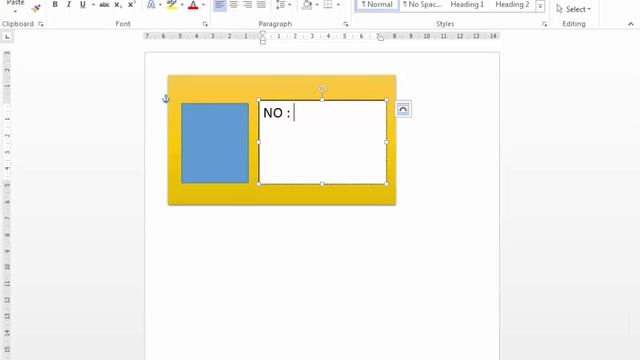Click the Paste button
Screen dimensions: 640x360
coord(16,5)
